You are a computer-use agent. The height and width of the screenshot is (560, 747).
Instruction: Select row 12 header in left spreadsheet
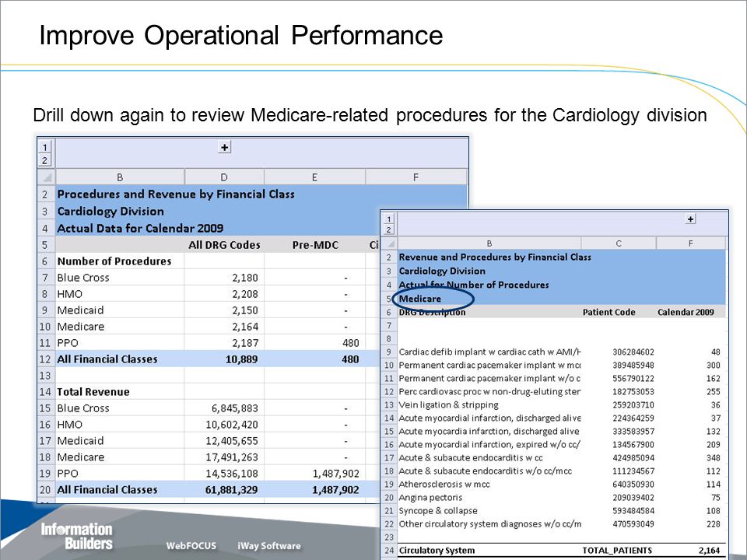[45, 359]
